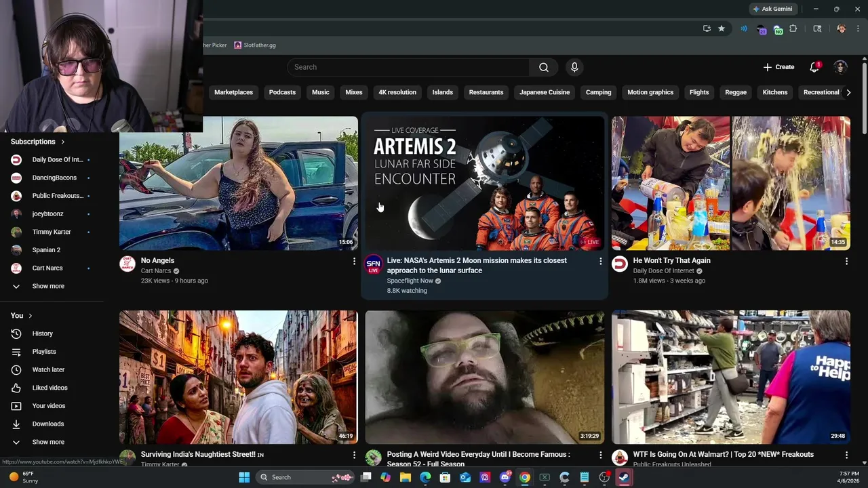Open Microsoft Edge from the taskbar
Viewport: 868px width, 488px height.
coord(425,477)
